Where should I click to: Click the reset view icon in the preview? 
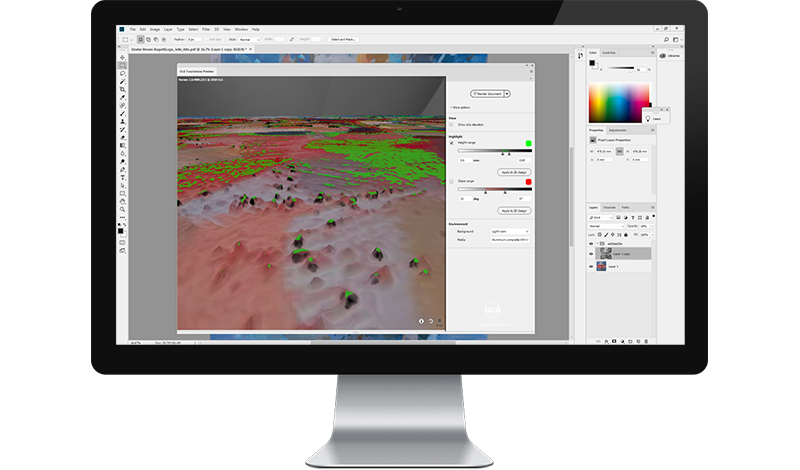pyautogui.click(x=431, y=321)
